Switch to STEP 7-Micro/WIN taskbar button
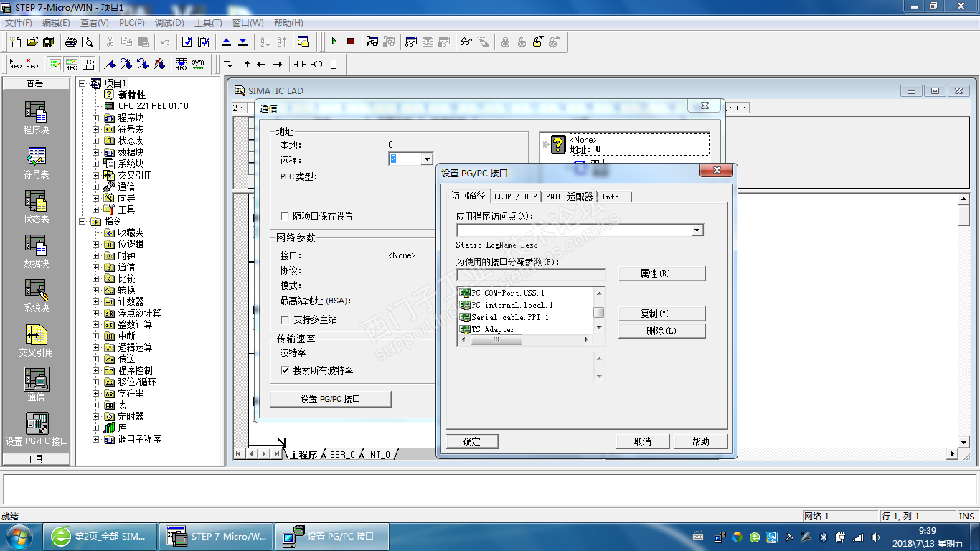This screenshot has height=551, width=980. click(215, 536)
